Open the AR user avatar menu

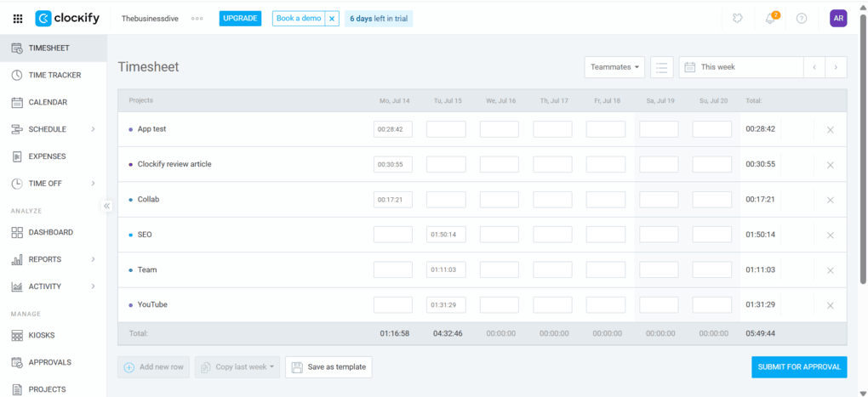(838, 18)
